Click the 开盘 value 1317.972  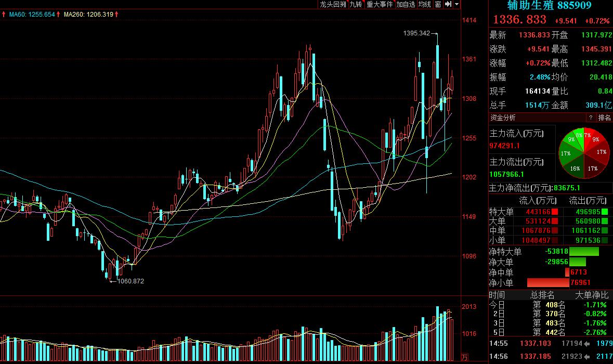(x=596, y=35)
